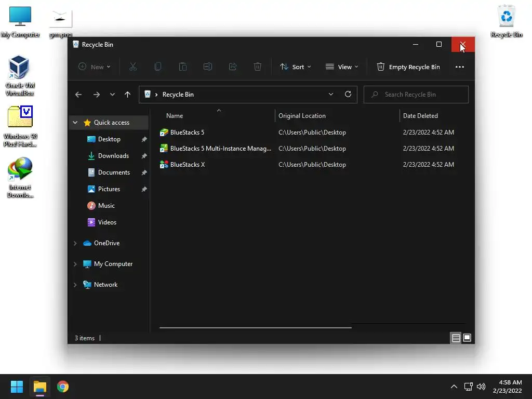This screenshot has height=399, width=532.
Task: Select BlueStacks X shortcut item
Action: click(182, 165)
